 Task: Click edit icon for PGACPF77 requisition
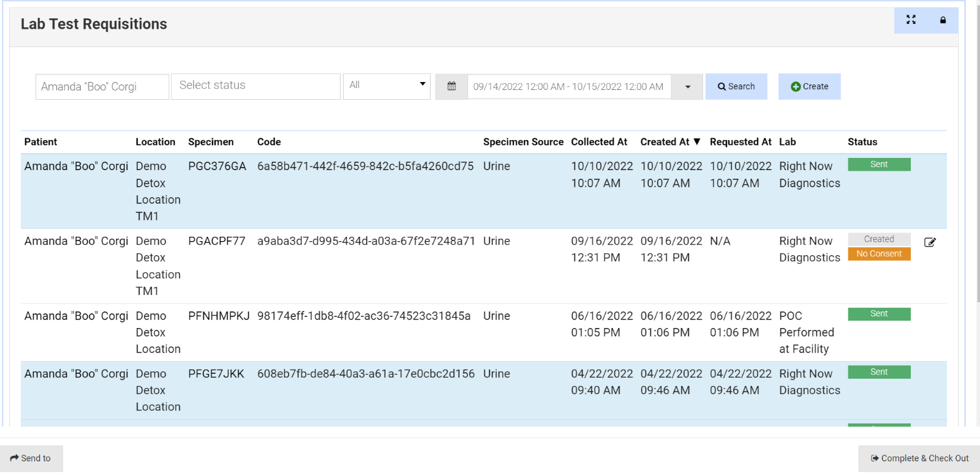pos(929,242)
